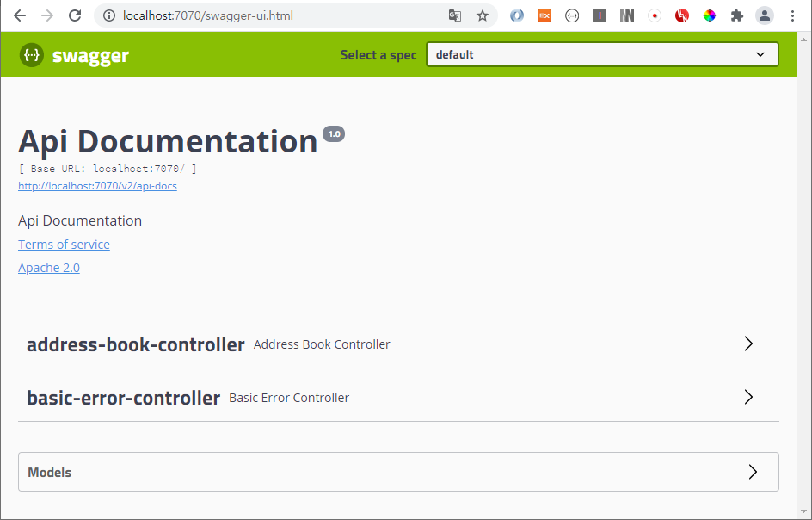The height and width of the screenshot is (520, 812).
Task: Click the swagger wordmark text
Action: point(90,55)
